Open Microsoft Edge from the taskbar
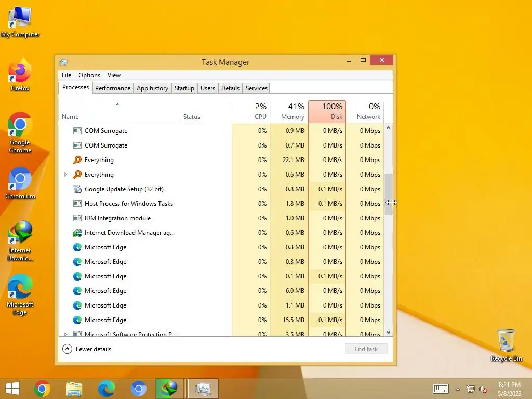The width and height of the screenshot is (532, 399). click(x=106, y=389)
